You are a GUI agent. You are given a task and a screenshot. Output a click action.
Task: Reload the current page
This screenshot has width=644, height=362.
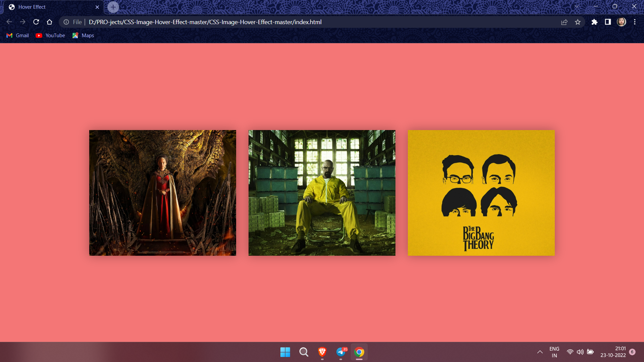[36, 22]
